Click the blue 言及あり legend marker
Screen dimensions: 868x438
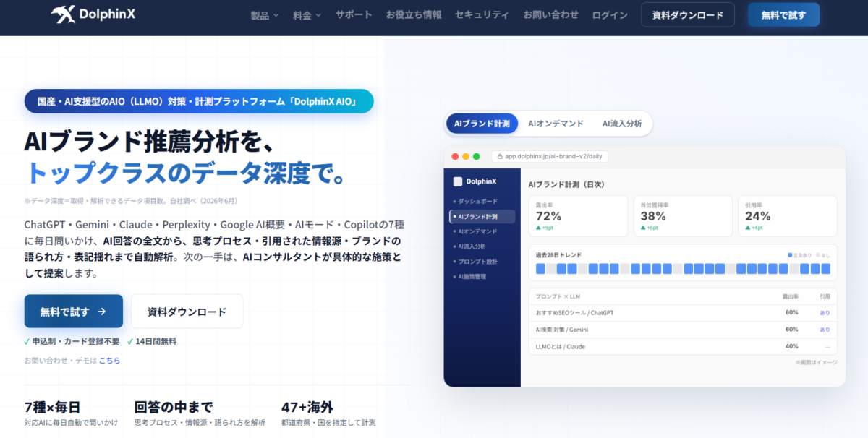[790, 255]
